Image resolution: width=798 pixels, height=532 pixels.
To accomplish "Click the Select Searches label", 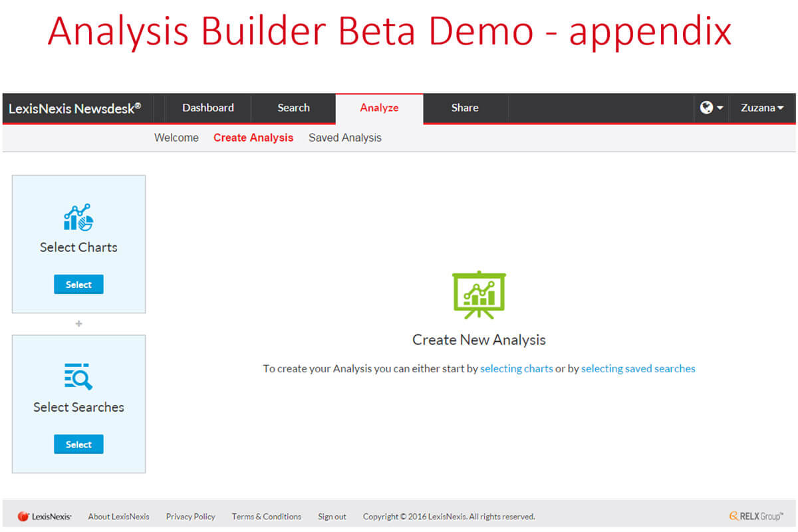I will click(78, 407).
